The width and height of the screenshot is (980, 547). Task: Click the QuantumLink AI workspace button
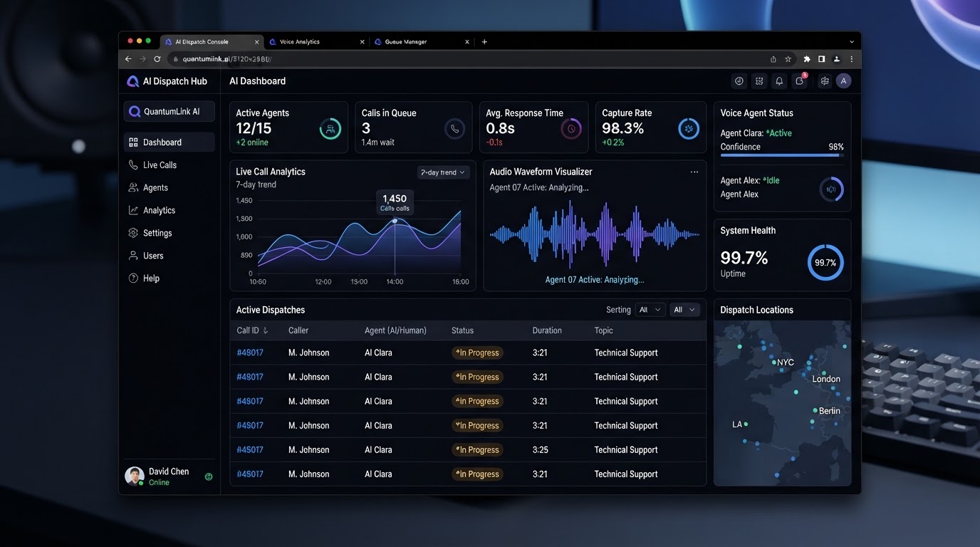(x=169, y=112)
